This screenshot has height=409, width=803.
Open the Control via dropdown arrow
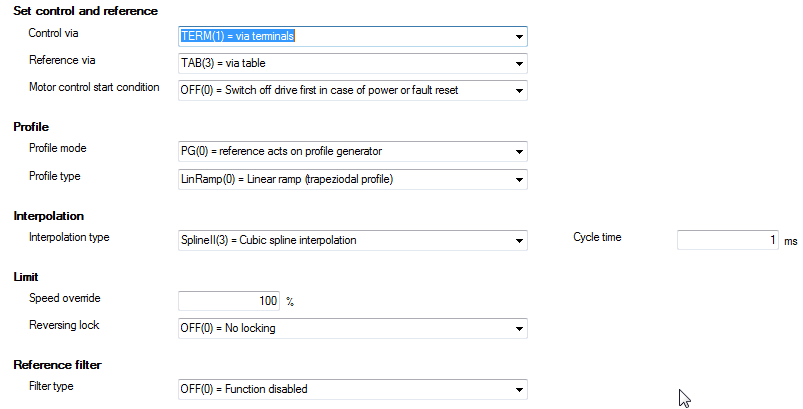click(519, 37)
